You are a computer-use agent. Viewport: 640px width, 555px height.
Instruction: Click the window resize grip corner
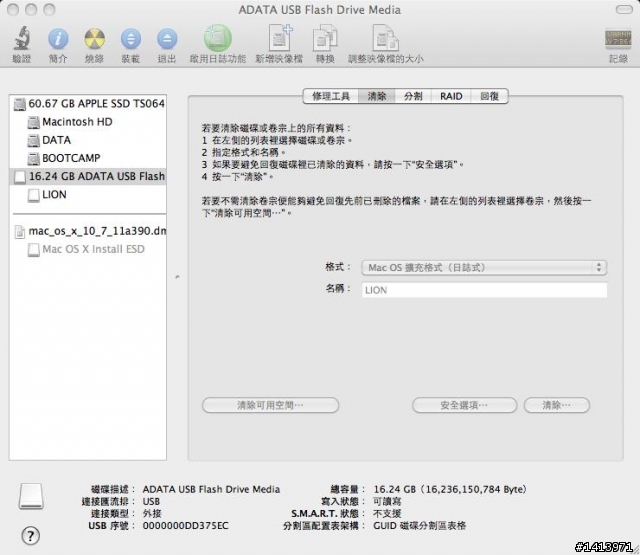[x=635, y=550]
